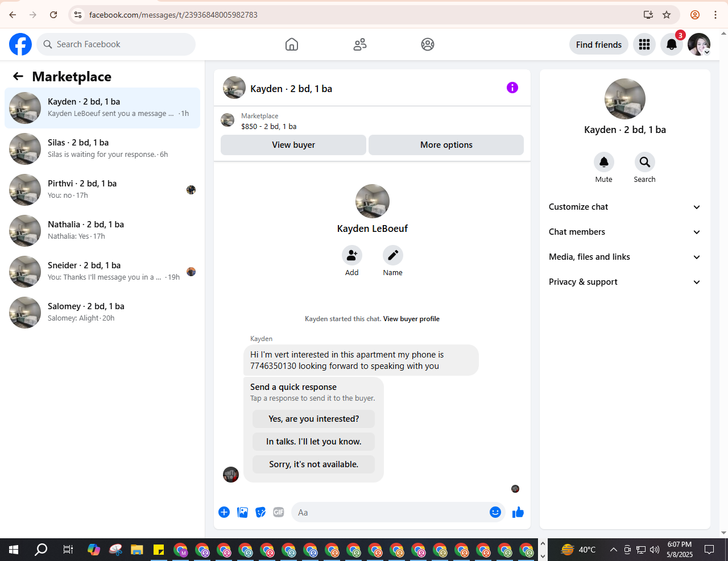Open the View buyer profile link
Viewport: 728px width, 561px height.
(x=411, y=319)
